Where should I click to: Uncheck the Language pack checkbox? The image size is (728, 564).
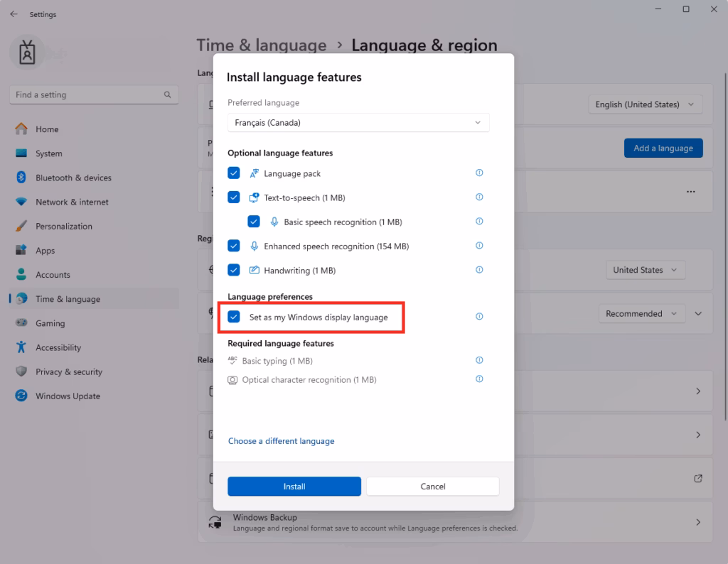[233, 173]
